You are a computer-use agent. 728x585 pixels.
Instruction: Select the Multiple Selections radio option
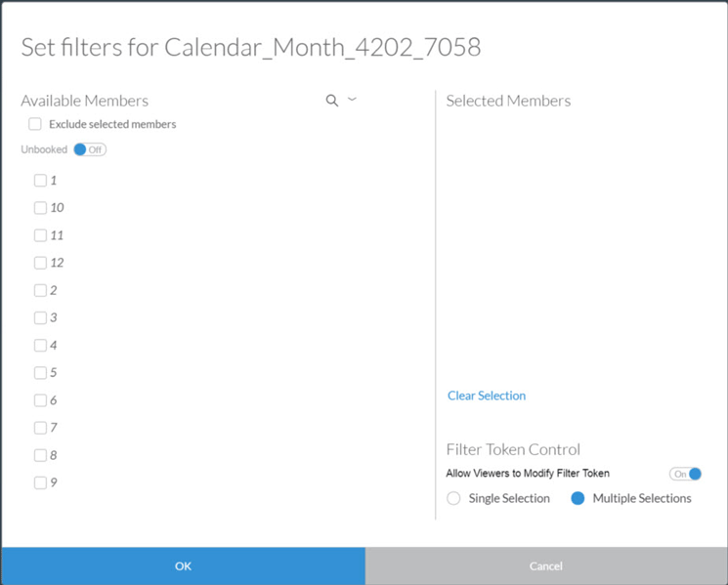coord(578,498)
